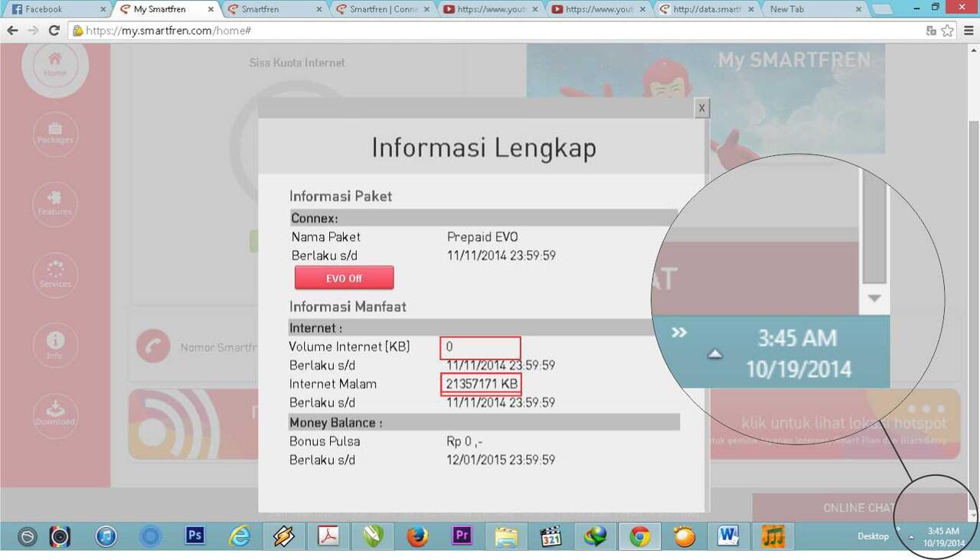Viewport: 980px width, 560px height.
Task: Click the Chrome taskbar icon
Action: point(640,536)
